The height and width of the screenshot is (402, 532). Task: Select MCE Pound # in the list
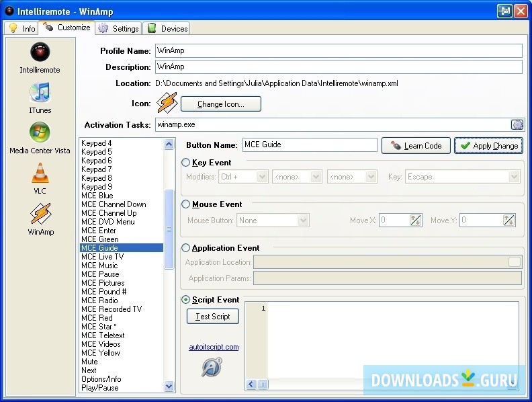pos(122,292)
